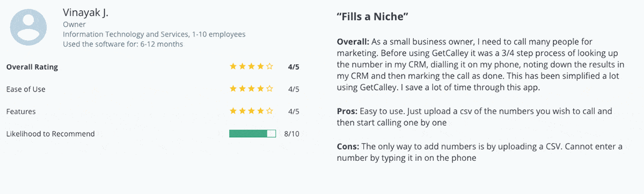Select the fourth star in Overall Rating
This screenshot has height=194, width=644.
260,67
